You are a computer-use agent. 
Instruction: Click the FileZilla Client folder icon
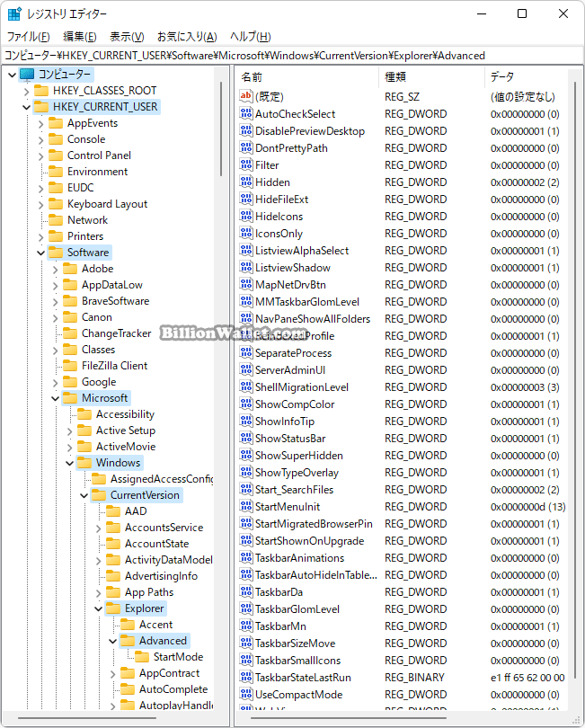click(x=70, y=366)
